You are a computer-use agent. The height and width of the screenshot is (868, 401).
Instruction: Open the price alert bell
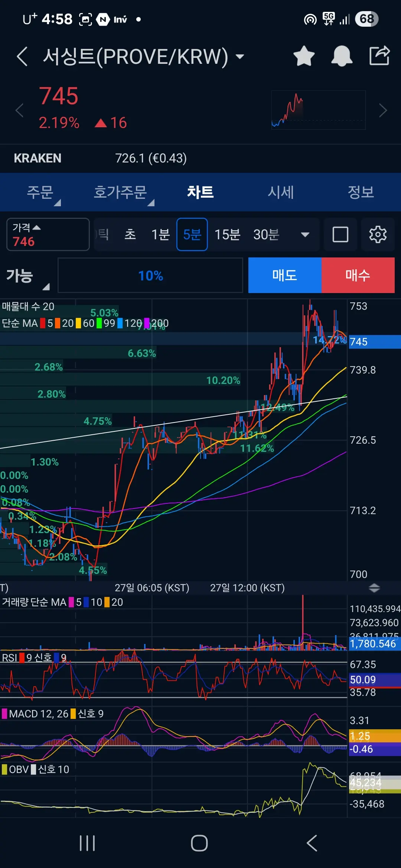342,56
